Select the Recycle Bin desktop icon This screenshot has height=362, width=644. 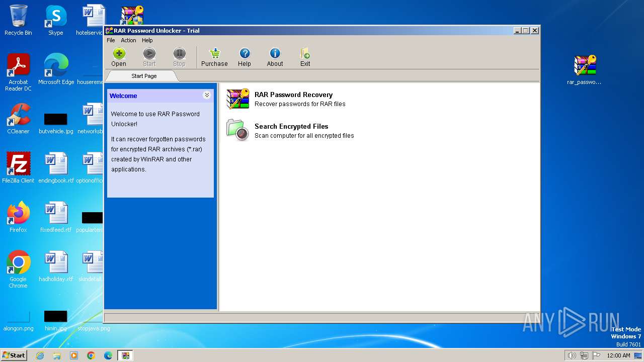click(18, 20)
